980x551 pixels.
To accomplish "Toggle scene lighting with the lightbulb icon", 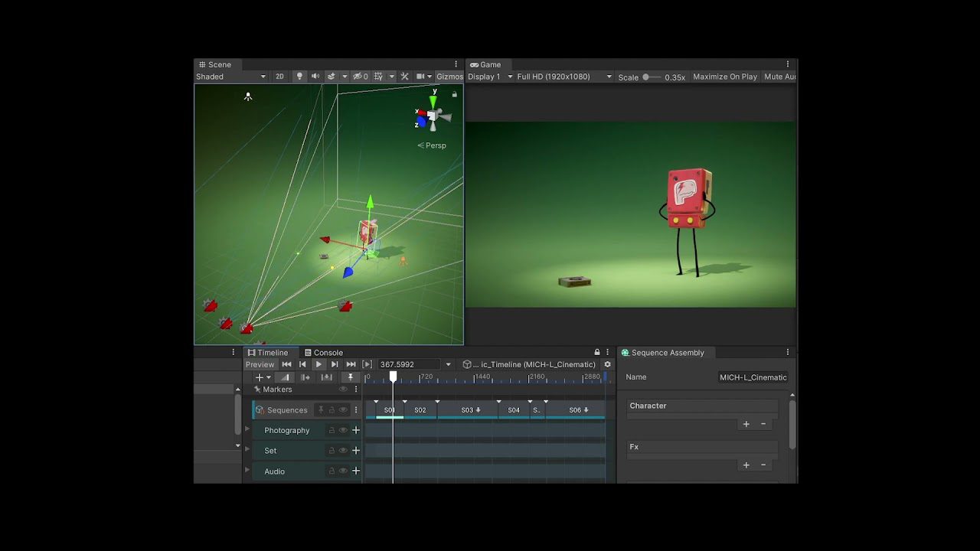I will [x=299, y=77].
